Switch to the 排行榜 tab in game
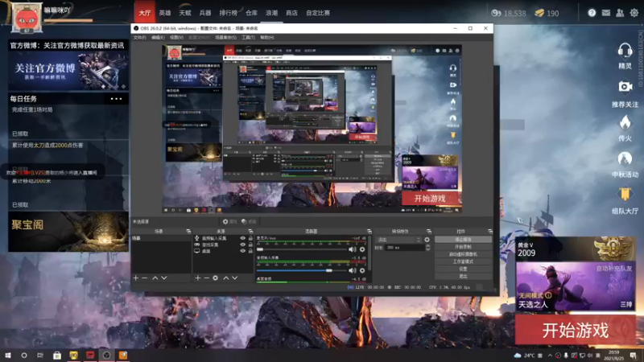The height and width of the screenshot is (362, 644). pos(229,13)
